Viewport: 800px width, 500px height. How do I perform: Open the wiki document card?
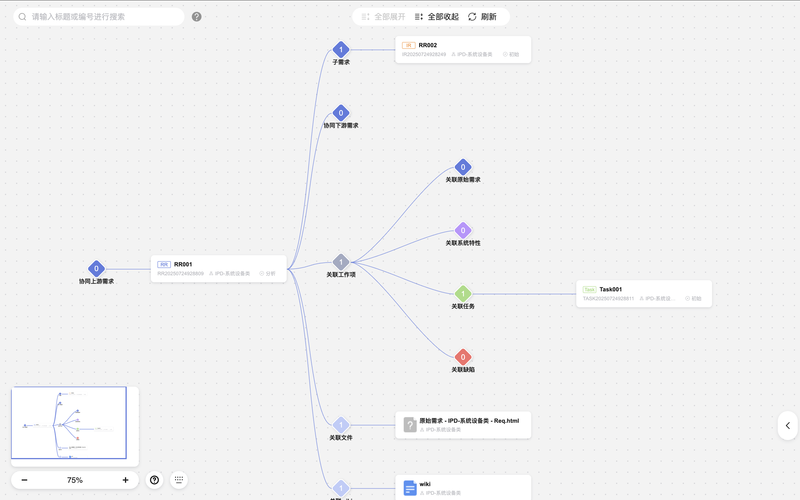pos(463,487)
